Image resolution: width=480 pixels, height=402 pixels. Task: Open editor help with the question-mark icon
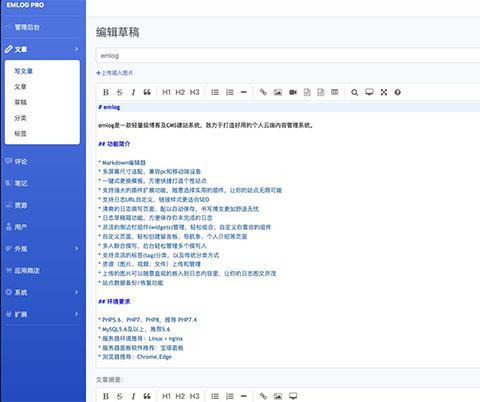coord(397,92)
